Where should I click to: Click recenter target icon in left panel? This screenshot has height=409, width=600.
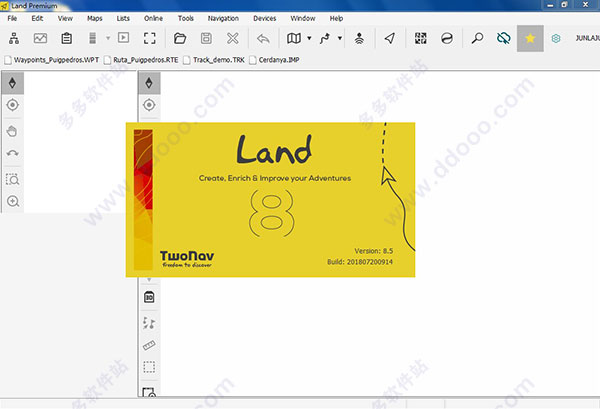[12, 105]
